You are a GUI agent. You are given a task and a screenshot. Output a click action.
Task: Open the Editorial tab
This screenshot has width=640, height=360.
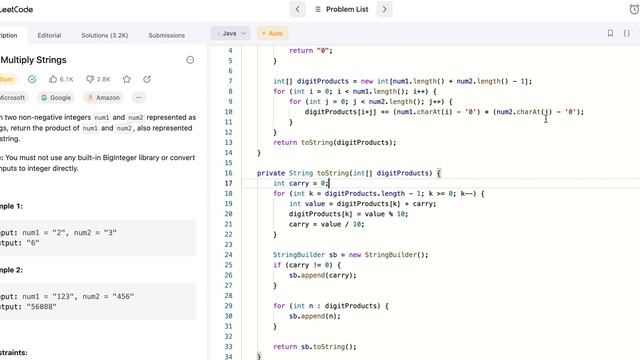pyautogui.click(x=49, y=36)
